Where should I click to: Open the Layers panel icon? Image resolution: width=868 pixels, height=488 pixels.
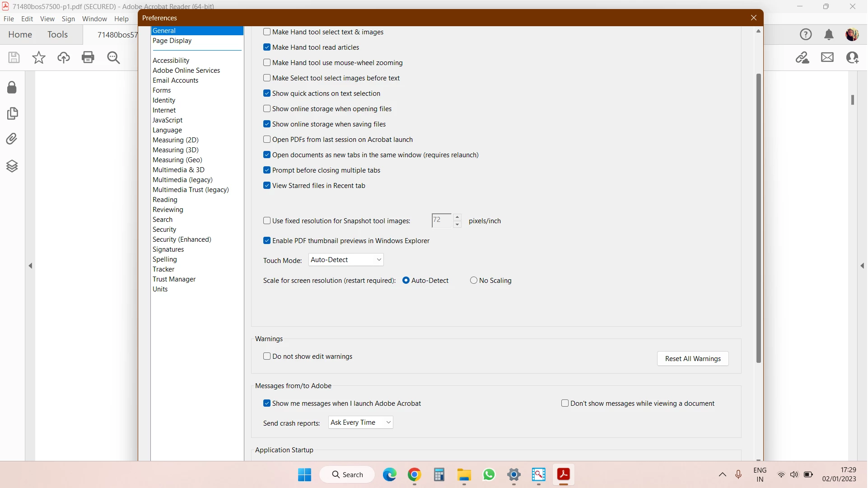(12, 166)
